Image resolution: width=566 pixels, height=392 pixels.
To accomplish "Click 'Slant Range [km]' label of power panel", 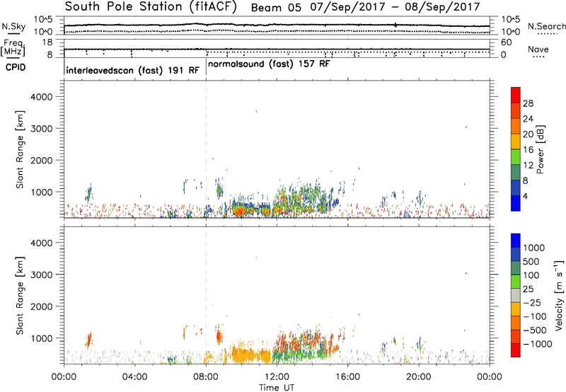I will (x=20, y=149).
